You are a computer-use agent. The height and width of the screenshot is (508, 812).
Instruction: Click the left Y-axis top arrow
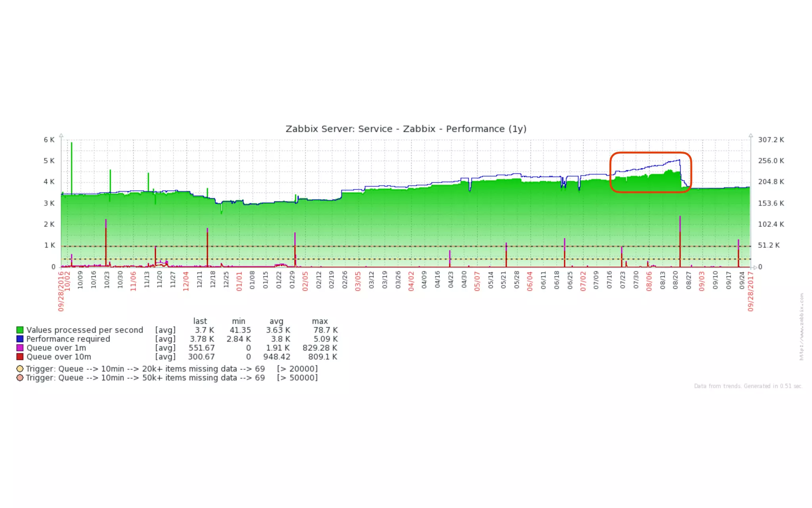(x=61, y=135)
